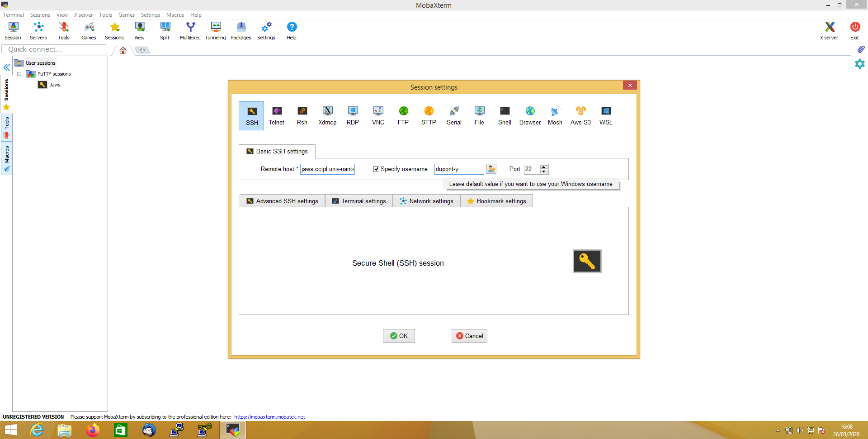
Task: Choose the Telnet session type
Action: (277, 116)
